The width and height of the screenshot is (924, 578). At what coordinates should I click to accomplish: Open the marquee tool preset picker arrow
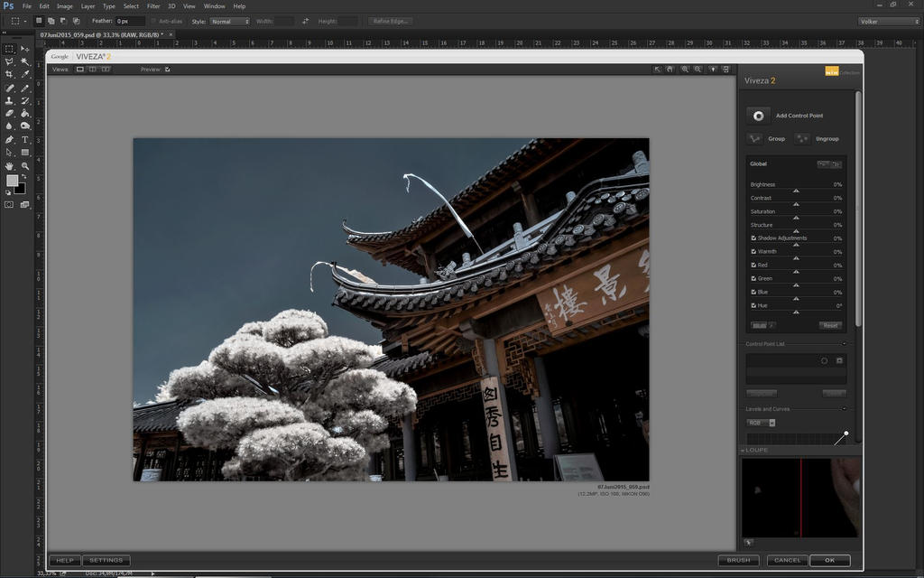24,22
